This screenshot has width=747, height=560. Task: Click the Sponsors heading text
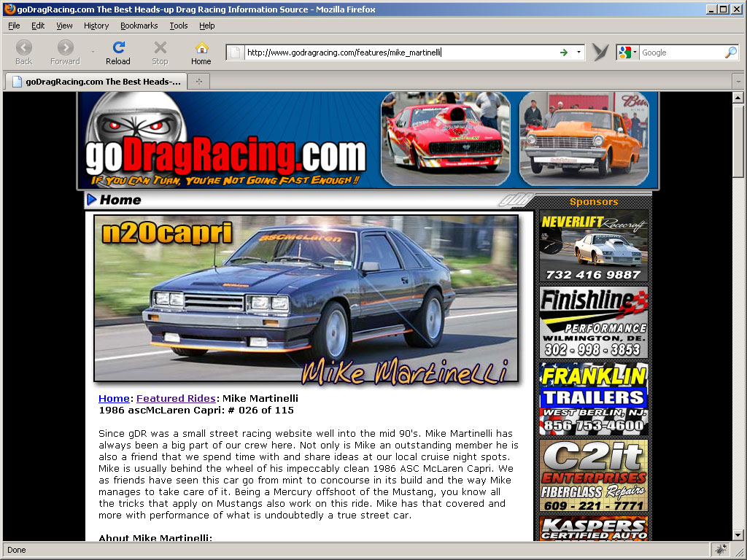tap(594, 202)
